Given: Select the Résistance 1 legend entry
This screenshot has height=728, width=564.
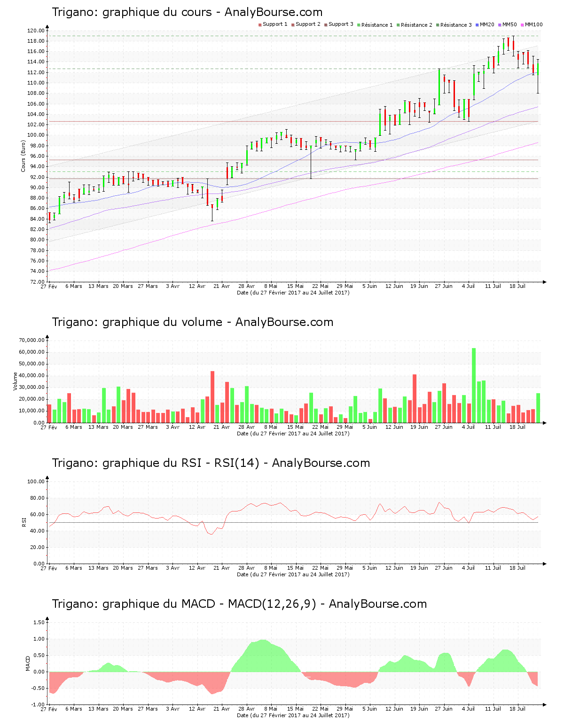Looking at the screenshot, I should click(375, 25).
